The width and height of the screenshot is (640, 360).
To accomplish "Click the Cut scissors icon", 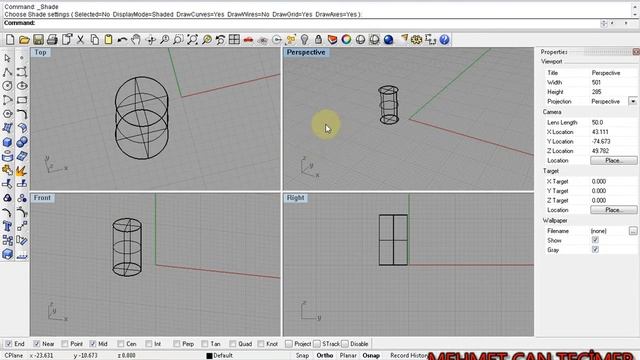I will 80,40.
